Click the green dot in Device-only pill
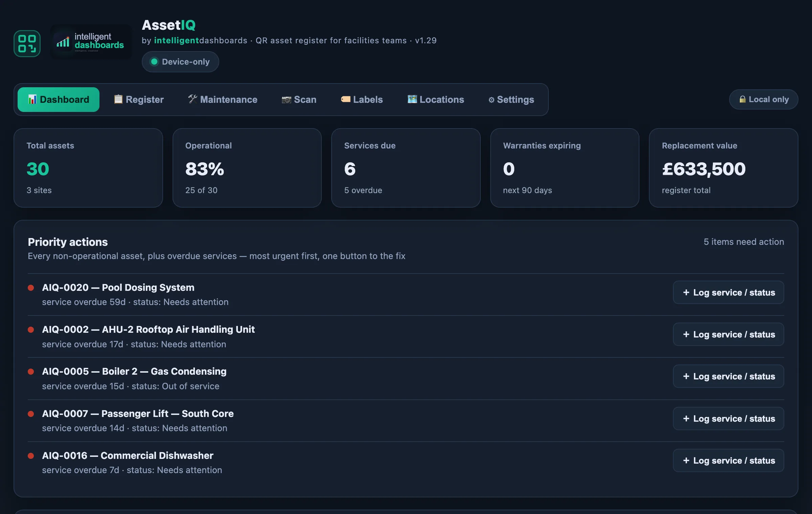 pyautogui.click(x=154, y=62)
